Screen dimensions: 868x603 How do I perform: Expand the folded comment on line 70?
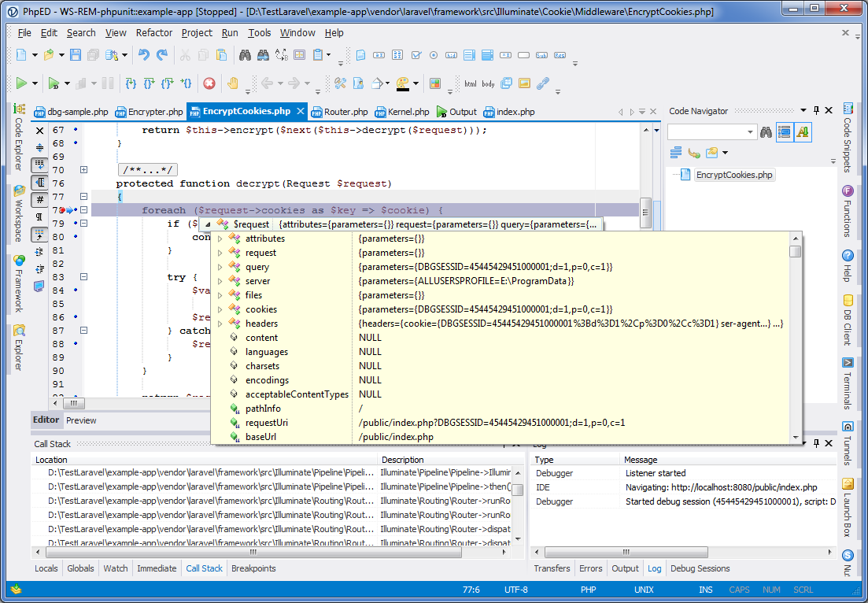click(x=83, y=170)
